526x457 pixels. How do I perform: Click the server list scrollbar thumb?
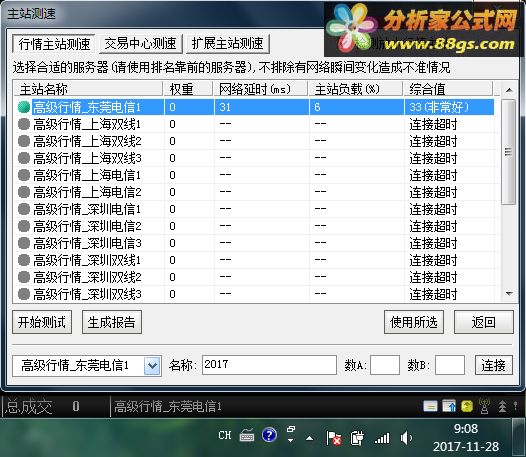[509, 152]
